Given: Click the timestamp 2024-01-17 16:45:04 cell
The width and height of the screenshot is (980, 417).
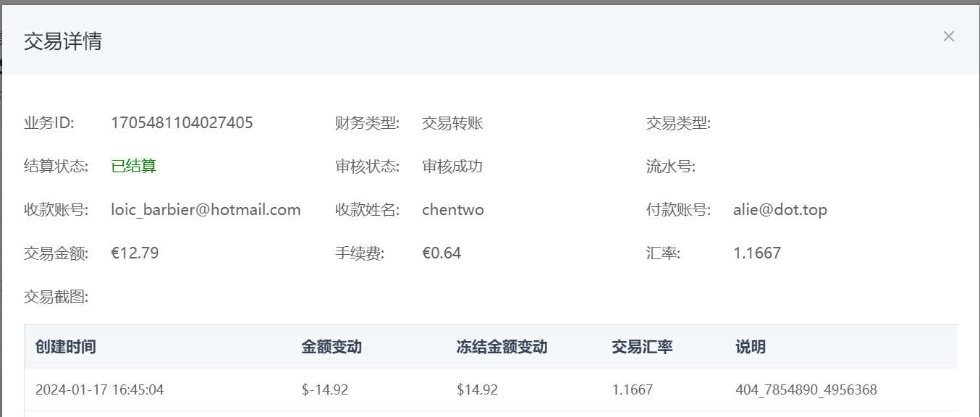Looking at the screenshot, I should 100,389.
